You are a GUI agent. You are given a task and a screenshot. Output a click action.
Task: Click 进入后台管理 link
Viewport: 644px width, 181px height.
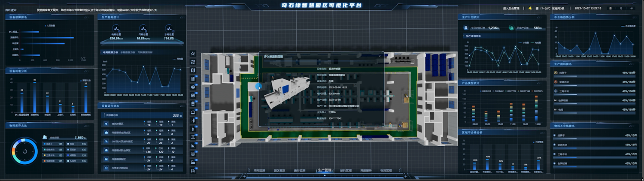tap(511, 8)
